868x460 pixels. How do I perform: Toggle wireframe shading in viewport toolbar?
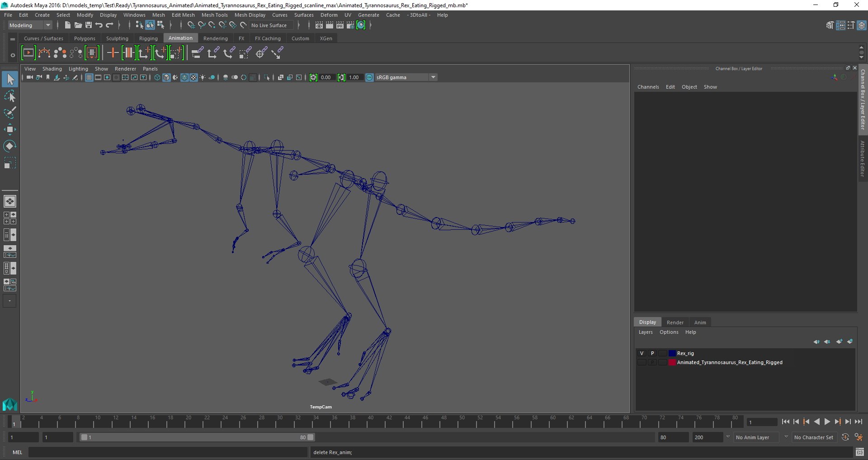coord(157,77)
